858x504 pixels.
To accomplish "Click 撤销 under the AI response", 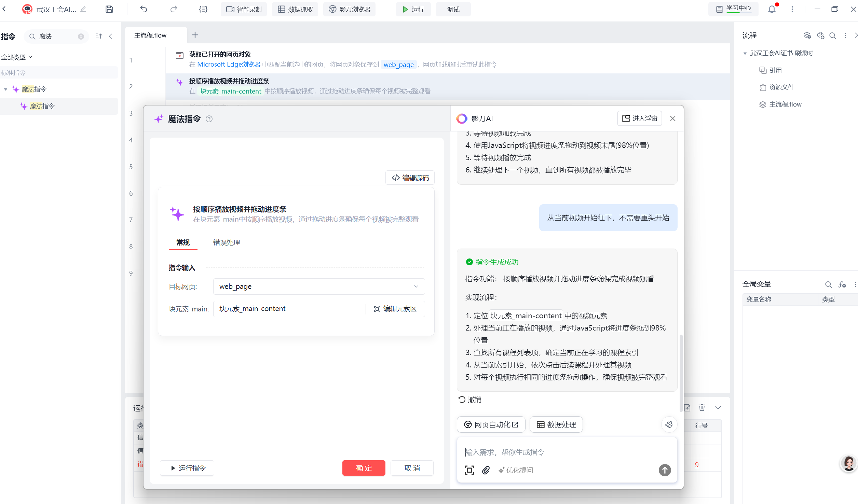I will point(470,400).
